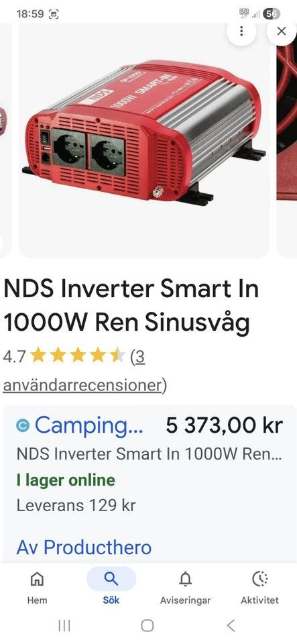Select the I lager online status text
Image resolution: width=297 pixels, height=644 pixels.
pos(66,480)
